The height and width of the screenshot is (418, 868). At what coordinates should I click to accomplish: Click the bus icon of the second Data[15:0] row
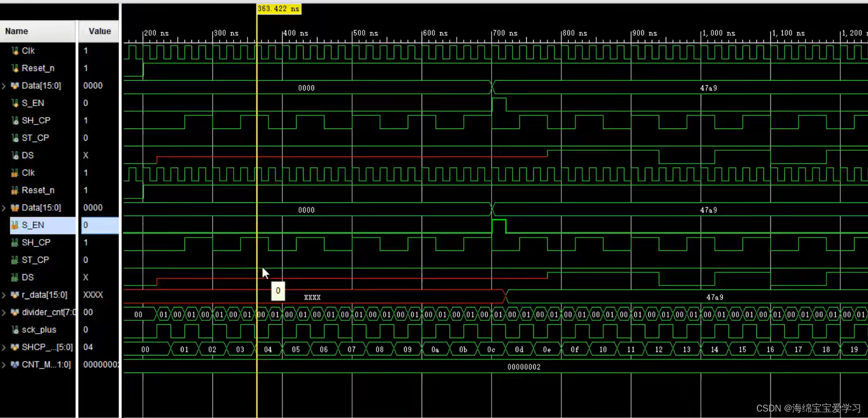pyautogui.click(x=15, y=208)
